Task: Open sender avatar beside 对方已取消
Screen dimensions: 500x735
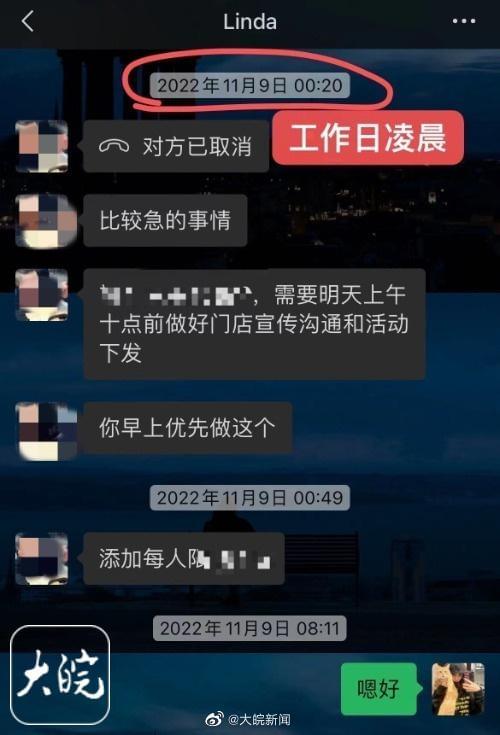Action: [x=42, y=146]
